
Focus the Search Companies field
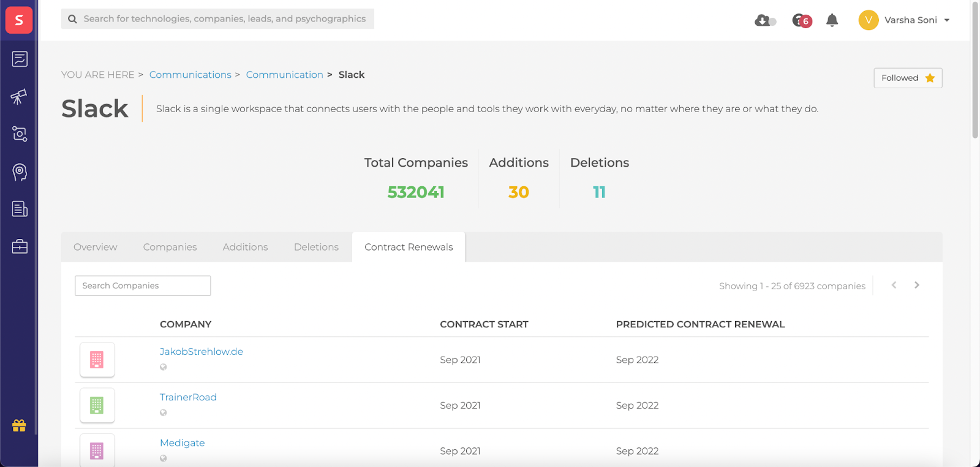click(143, 286)
